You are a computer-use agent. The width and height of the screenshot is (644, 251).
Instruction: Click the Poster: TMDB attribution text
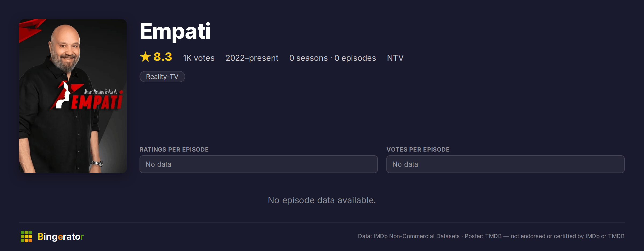(483, 236)
